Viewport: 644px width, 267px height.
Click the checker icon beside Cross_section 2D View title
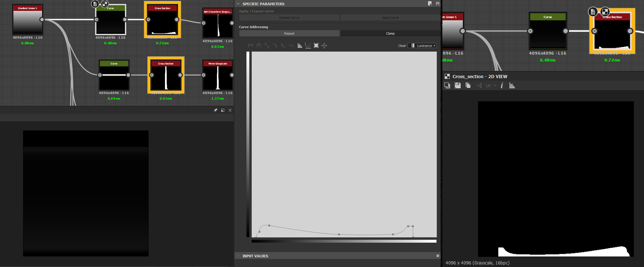[x=447, y=76]
